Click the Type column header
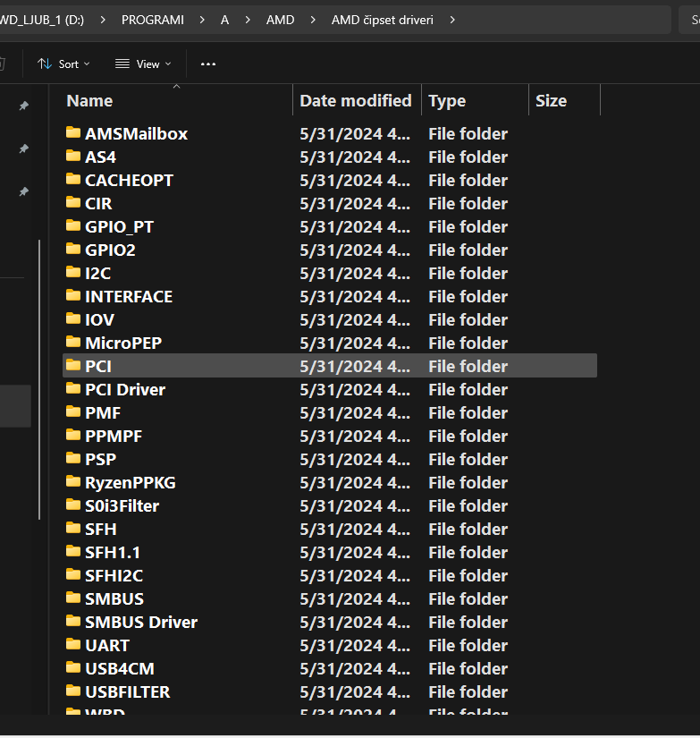This screenshot has width=700, height=738. coord(447,101)
